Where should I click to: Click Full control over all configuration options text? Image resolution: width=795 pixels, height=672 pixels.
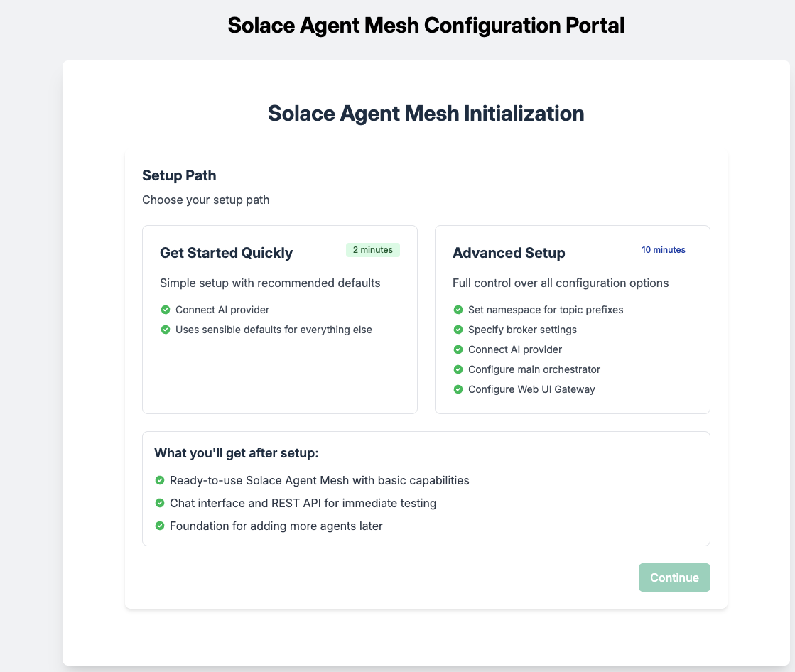(561, 283)
